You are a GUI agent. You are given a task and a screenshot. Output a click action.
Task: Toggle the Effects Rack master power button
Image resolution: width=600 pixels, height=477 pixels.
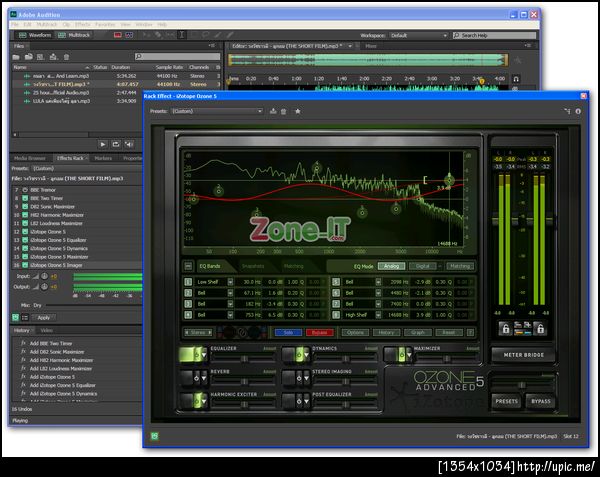(x=15, y=317)
